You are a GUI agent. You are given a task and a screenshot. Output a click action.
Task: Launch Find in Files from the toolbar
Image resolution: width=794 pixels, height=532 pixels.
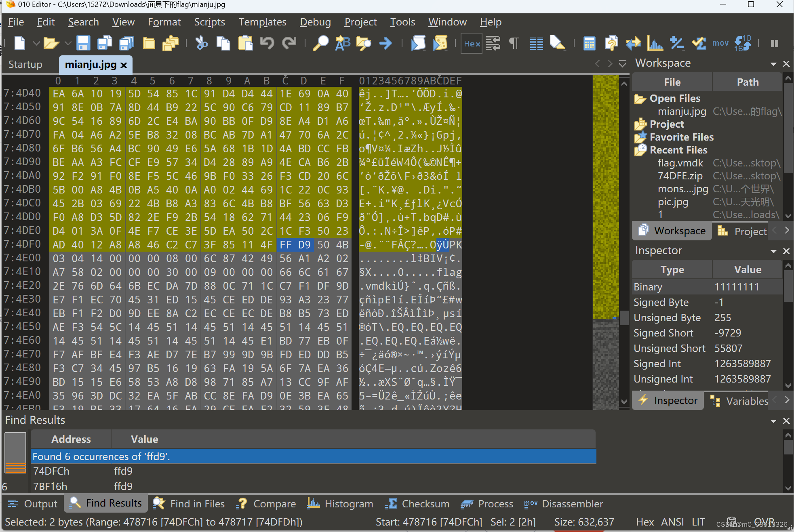363,43
